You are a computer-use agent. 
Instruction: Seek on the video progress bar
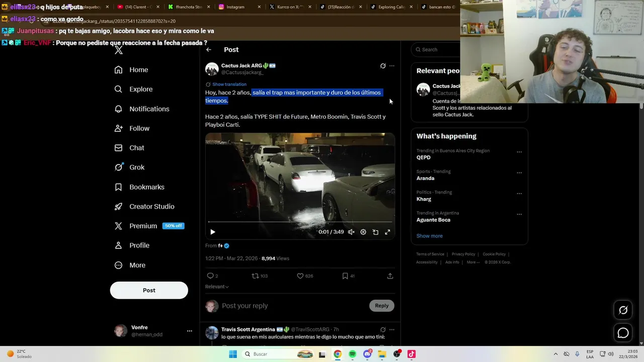coord(300,222)
